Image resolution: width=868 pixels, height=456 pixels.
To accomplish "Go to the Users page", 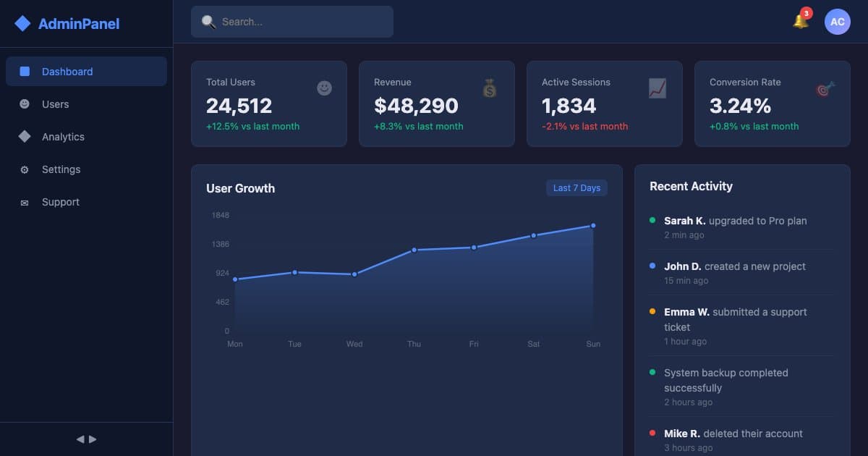I will point(86,104).
